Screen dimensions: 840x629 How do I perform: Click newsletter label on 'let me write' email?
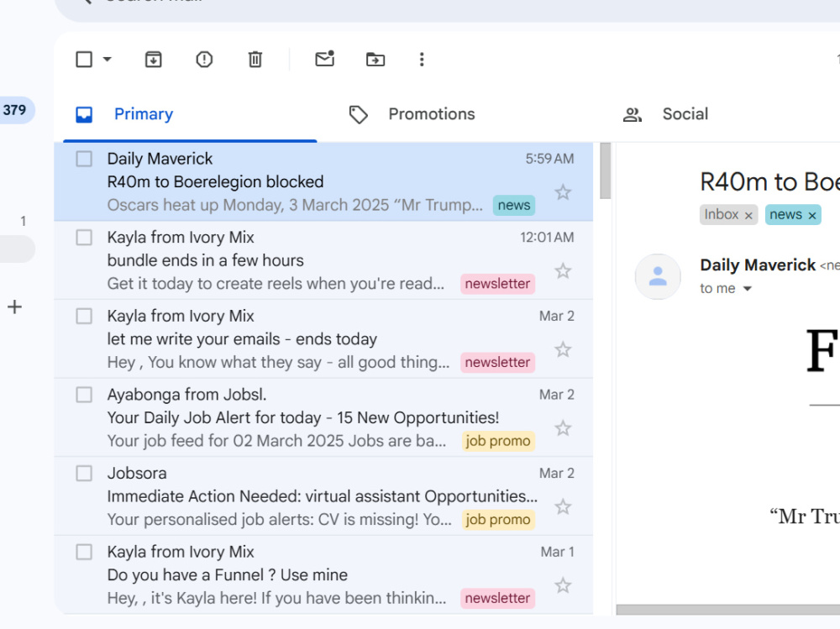point(497,363)
